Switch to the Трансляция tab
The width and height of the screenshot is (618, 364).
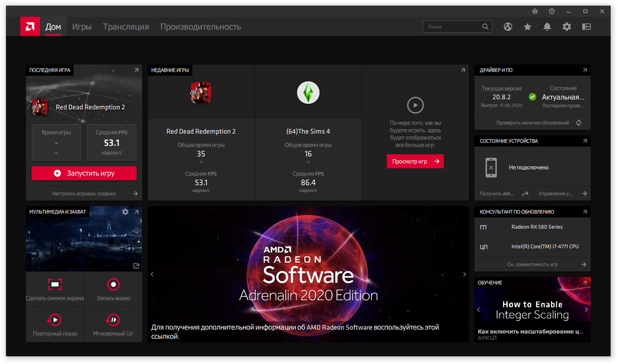tap(126, 27)
